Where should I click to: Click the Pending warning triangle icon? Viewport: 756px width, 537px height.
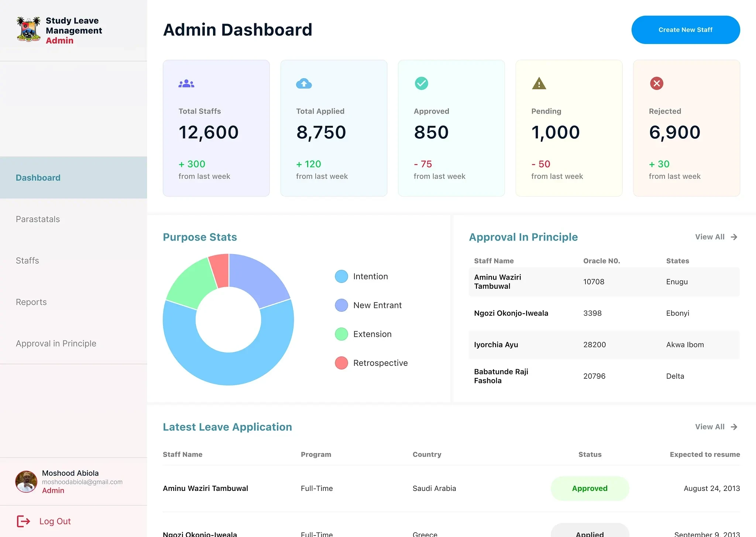pyautogui.click(x=539, y=84)
